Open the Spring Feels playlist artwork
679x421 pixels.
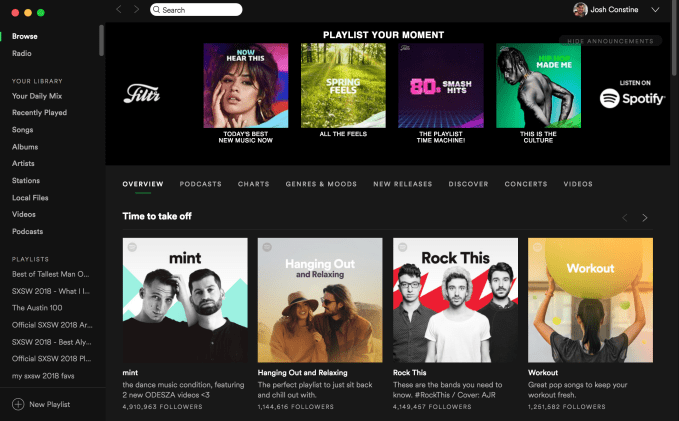(x=343, y=85)
